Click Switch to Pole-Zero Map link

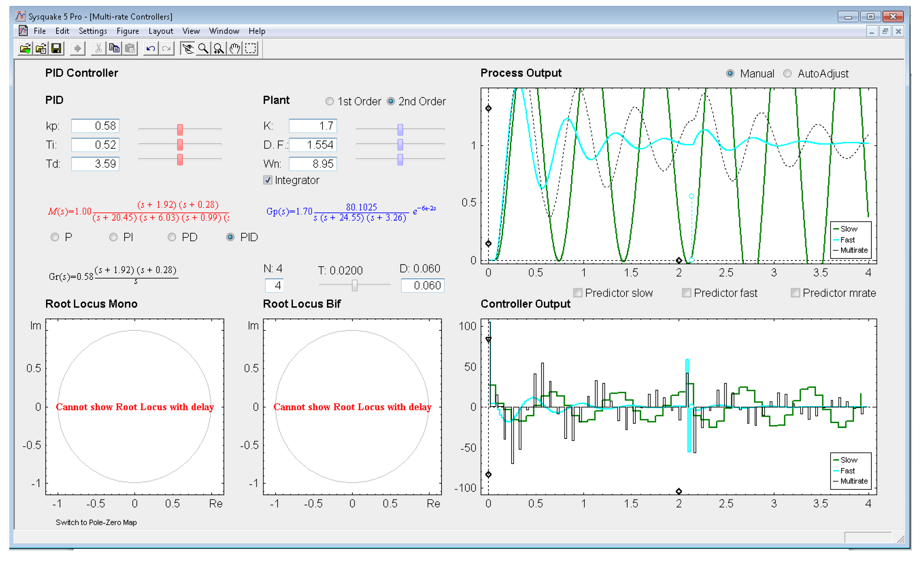point(96,522)
